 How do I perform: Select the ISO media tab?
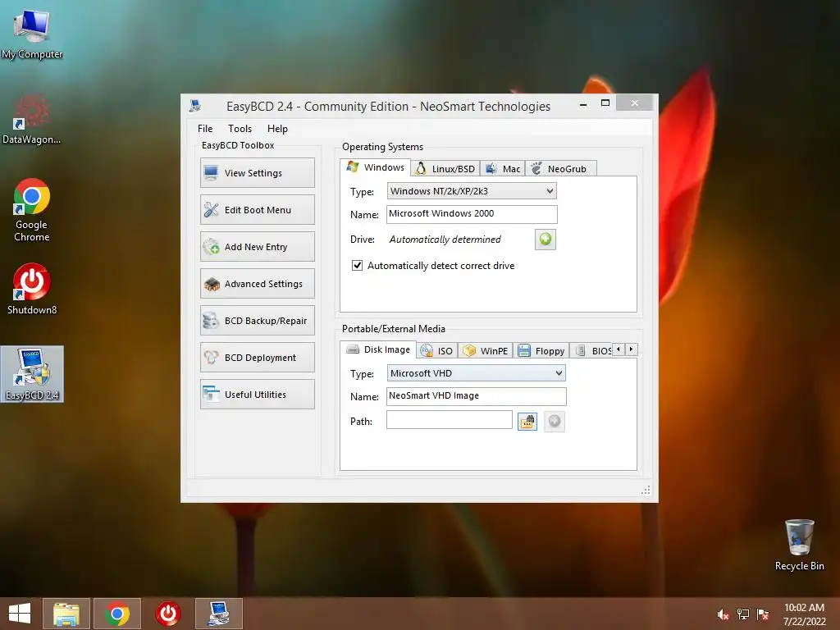coord(438,351)
